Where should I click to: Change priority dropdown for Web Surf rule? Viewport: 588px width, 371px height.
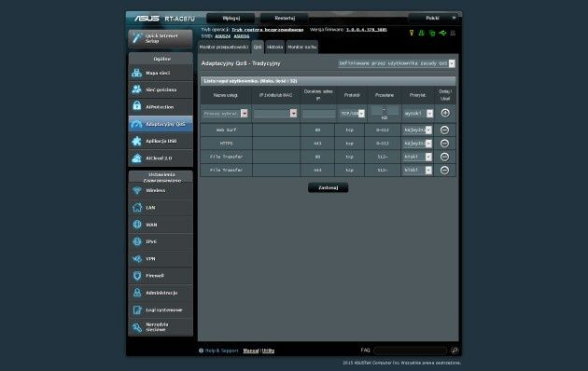(417, 130)
